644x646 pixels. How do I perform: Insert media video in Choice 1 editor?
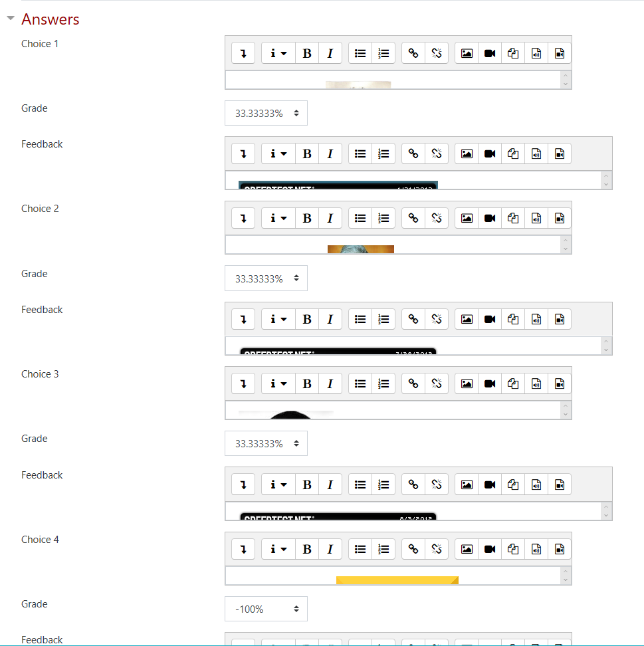[490, 53]
